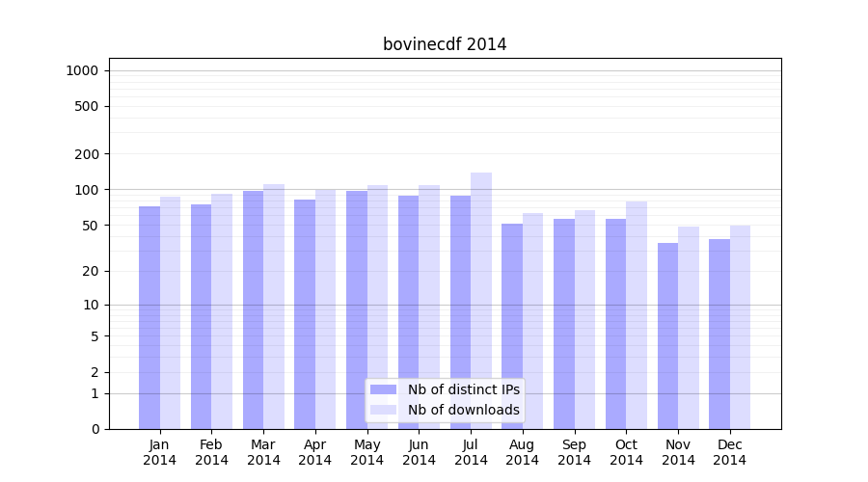Select the 'Nb of downloads' legend label

[463, 410]
